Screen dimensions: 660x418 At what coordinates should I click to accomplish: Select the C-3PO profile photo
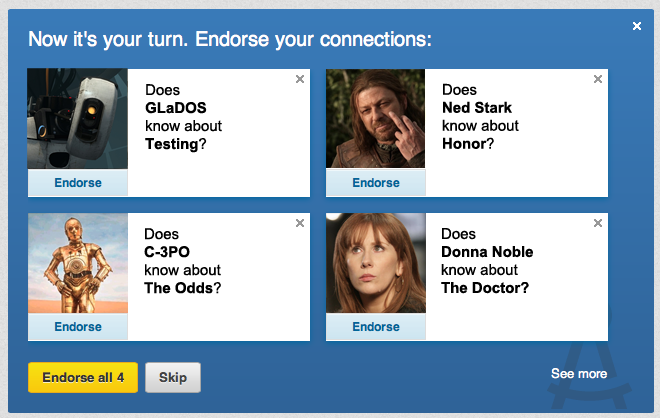(x=78, y=263)
